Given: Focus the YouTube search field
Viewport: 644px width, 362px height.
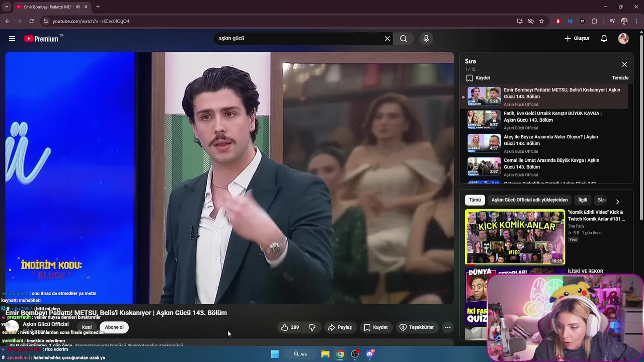Looking at the screenshot, I should pyautogui.click(x=299, y=39).
